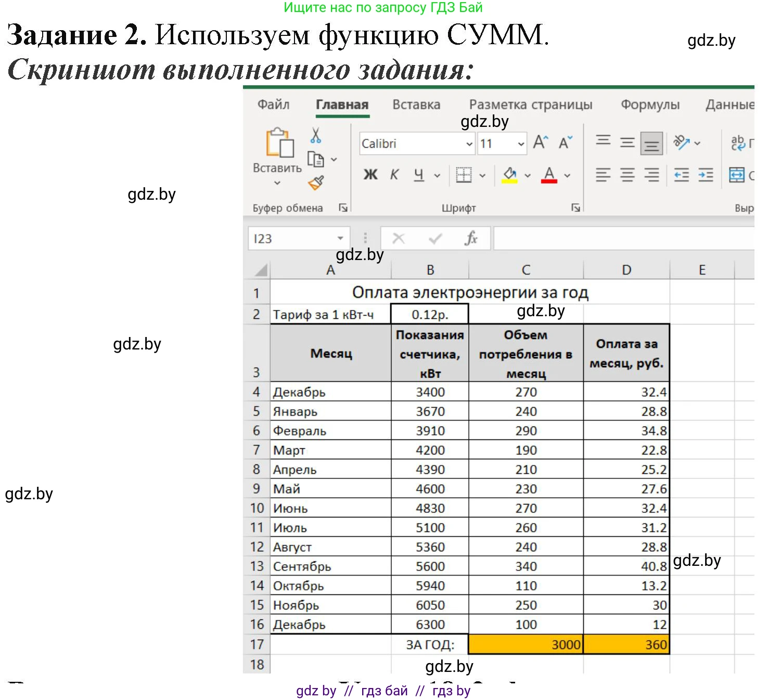Open the Формулы tab

click(x=650, y=105)
